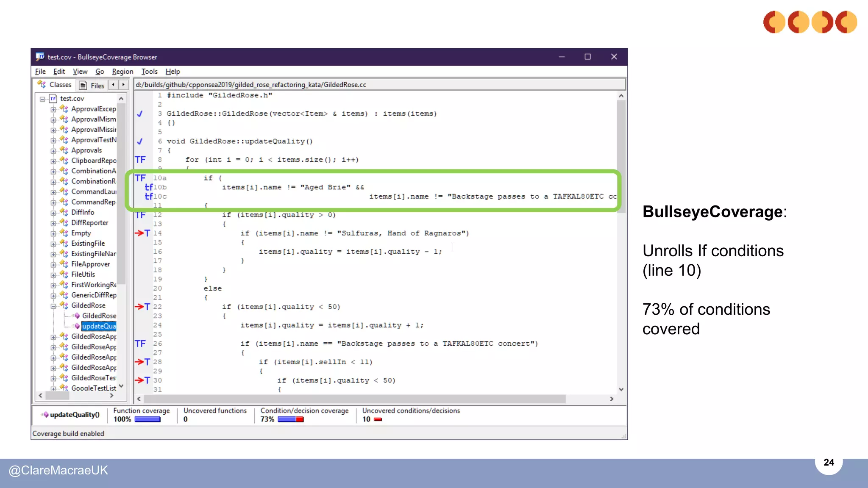Viewport: 868px width, 488px height.
Task: Click the ExistingFileNar class icon
Action: tap(64, 253)
